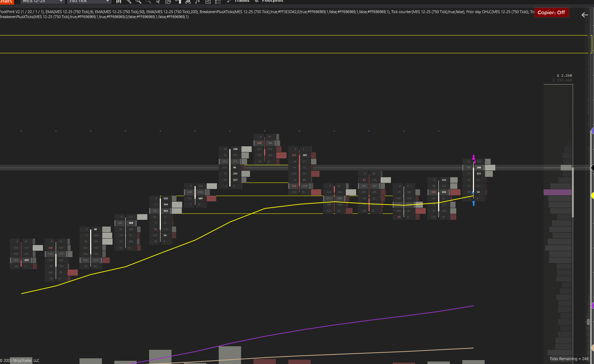Click the Footprint toolbar button
The height and width of the screenshot is (364, 594).
point(269,1)
